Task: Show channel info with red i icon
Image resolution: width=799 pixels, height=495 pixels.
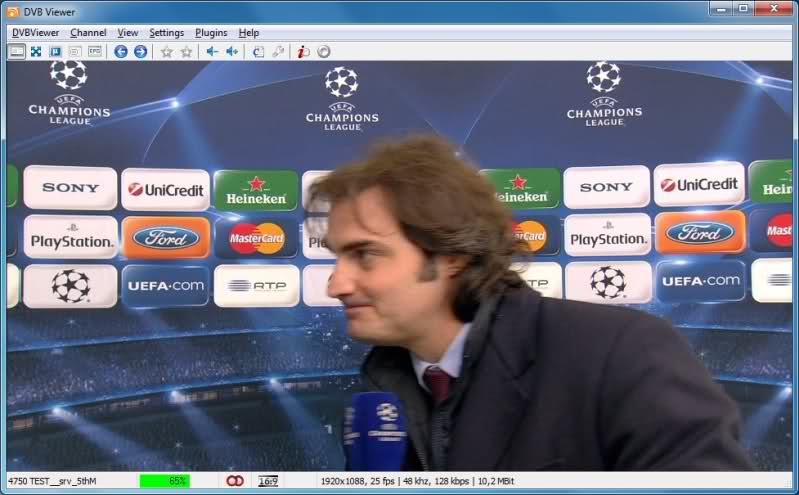Action: tap(304, 51)
